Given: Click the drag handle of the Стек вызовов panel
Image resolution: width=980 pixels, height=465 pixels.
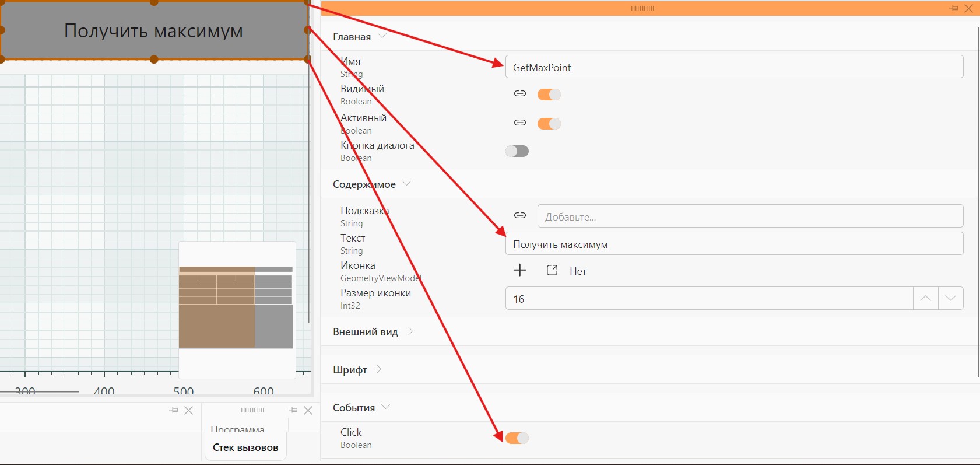Looking at the screenshot, I should (252, 410).
